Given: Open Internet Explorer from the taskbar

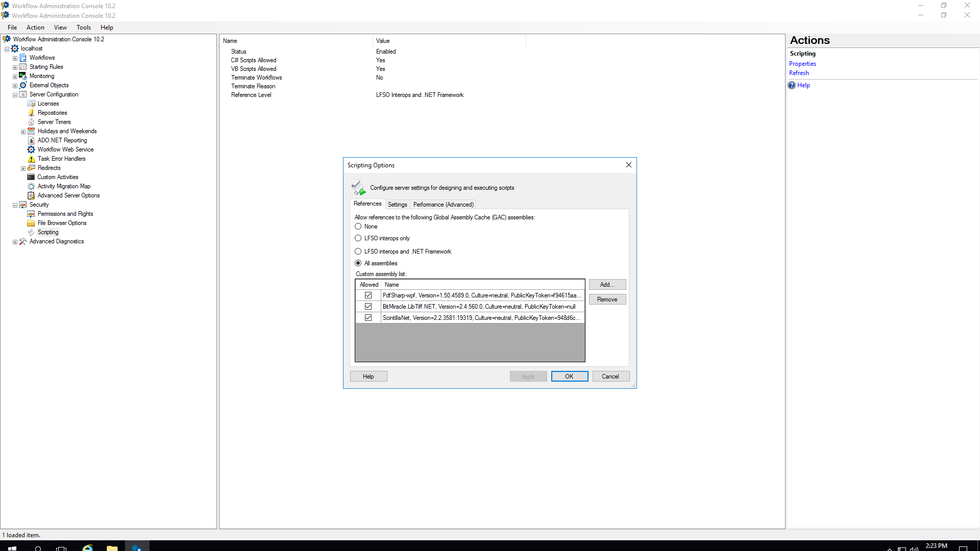Looking at the screenshot, I should (88, 548).
